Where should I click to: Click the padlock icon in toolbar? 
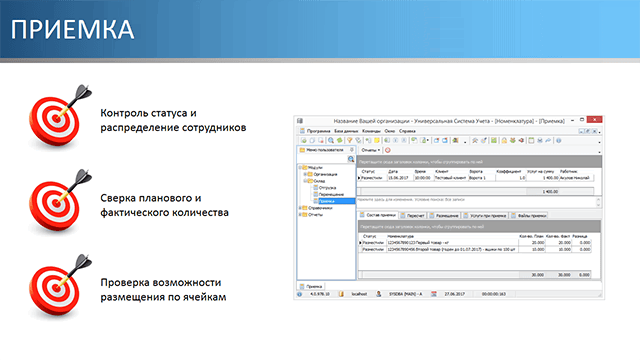coord(504,140)
